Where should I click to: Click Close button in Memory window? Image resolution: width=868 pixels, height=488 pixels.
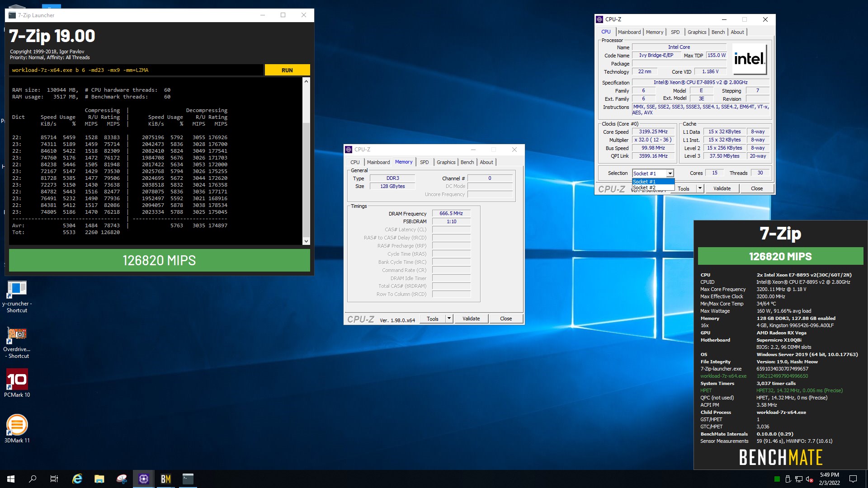[x=506, y=319]
